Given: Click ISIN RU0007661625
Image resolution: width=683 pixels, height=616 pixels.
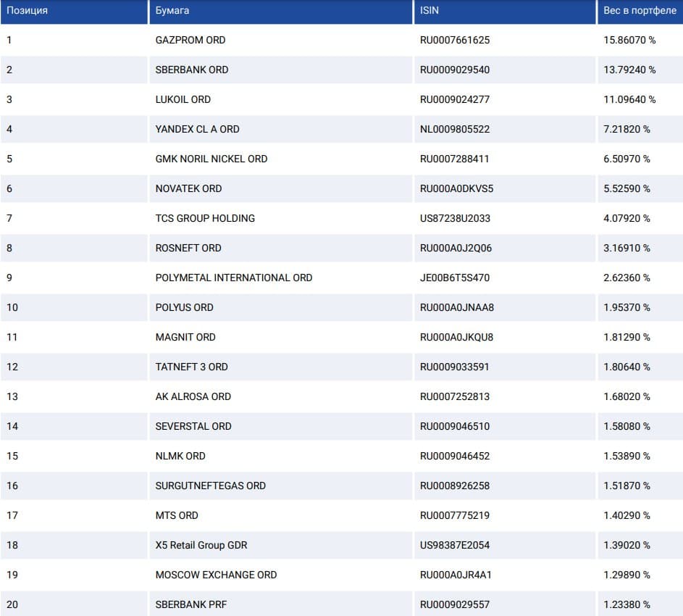Looking at the screenshot, I should [455, 40].
